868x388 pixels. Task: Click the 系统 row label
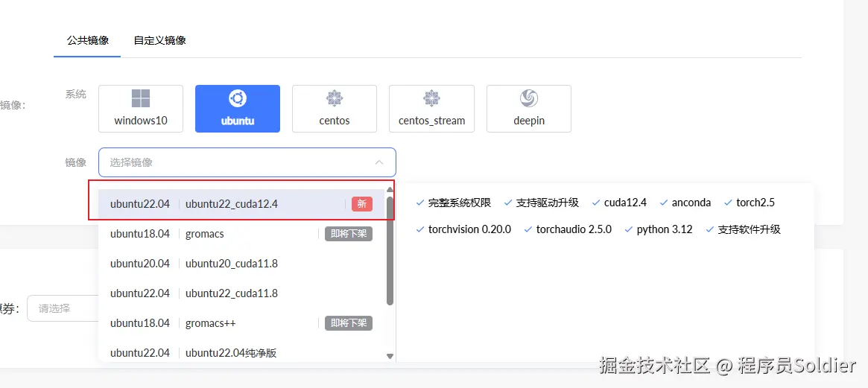pos(76,94)
